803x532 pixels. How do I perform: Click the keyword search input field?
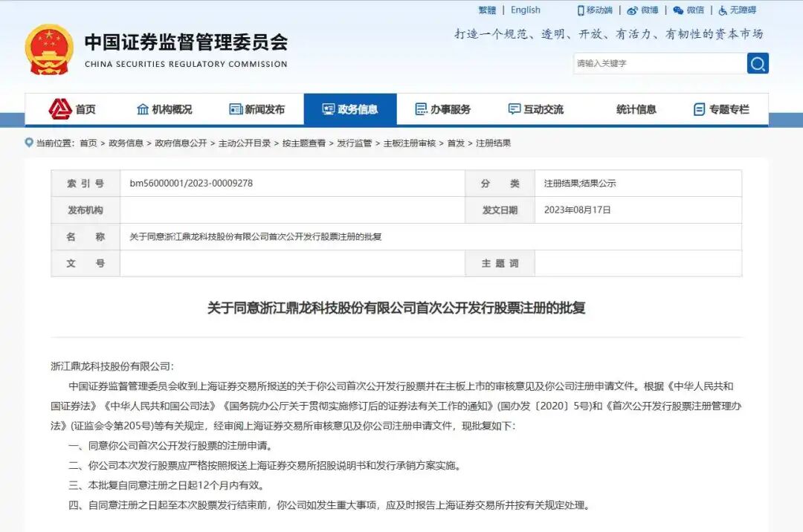click(658, 63)
